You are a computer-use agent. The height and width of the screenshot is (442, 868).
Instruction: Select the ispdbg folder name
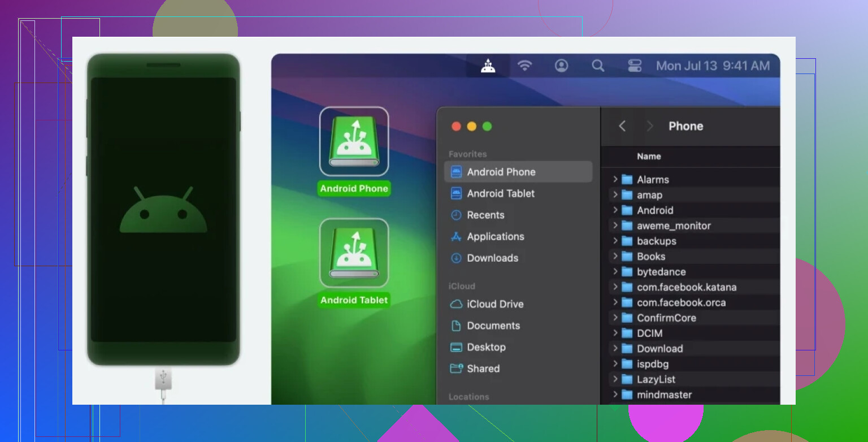tap(653, 364)
